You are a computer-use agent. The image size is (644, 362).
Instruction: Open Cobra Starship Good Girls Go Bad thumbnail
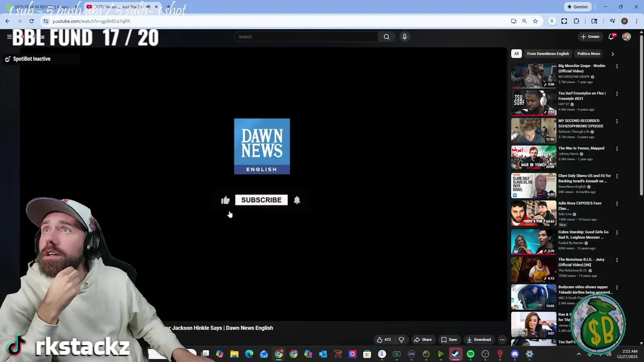pos(534,241)
